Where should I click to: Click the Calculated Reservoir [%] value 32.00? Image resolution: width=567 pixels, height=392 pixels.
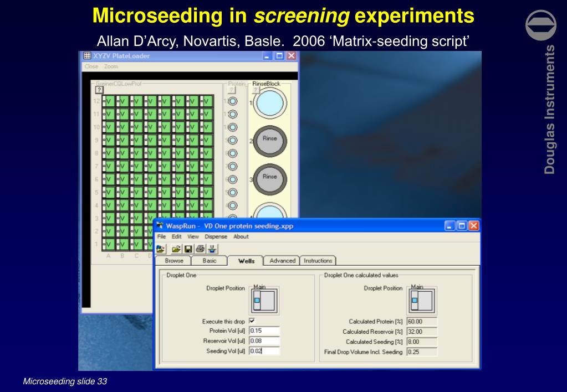pyautogui.click(x=422, y=331)
